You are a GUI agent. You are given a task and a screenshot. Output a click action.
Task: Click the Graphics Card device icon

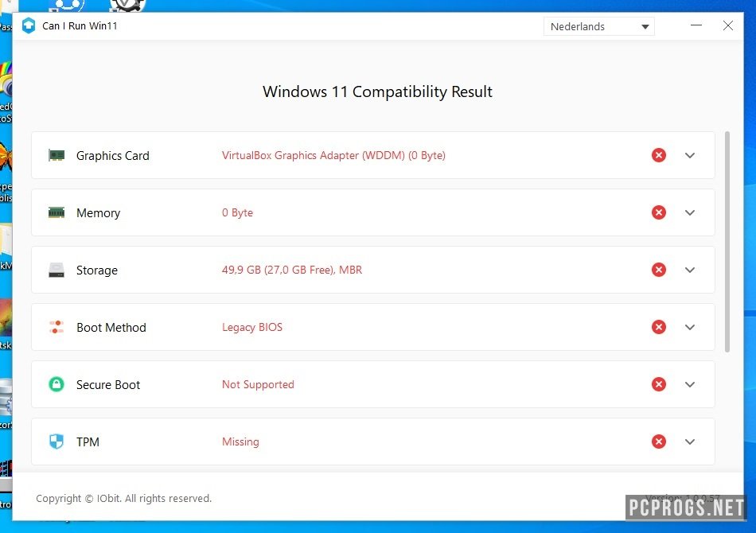pos(56,155)
